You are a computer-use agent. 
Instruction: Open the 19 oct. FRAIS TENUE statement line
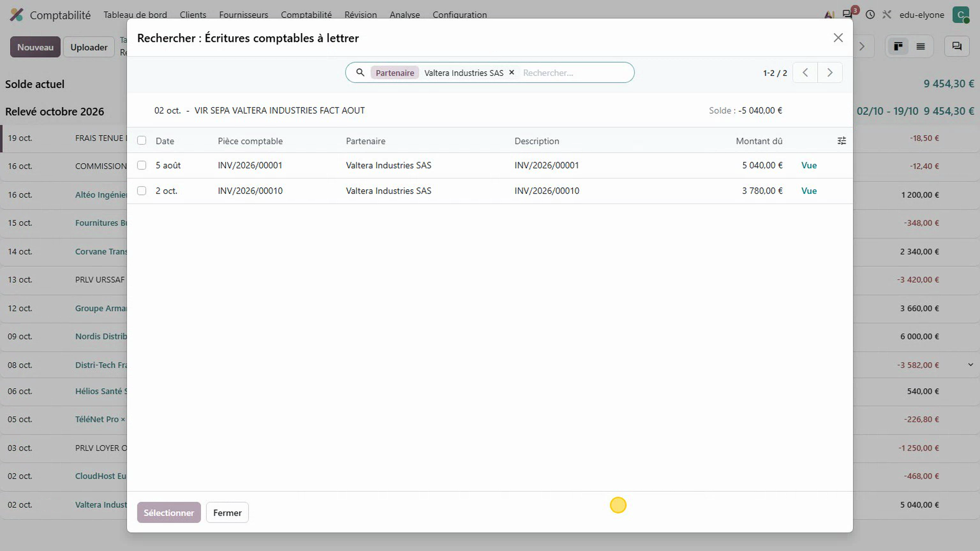pos(64,138)
